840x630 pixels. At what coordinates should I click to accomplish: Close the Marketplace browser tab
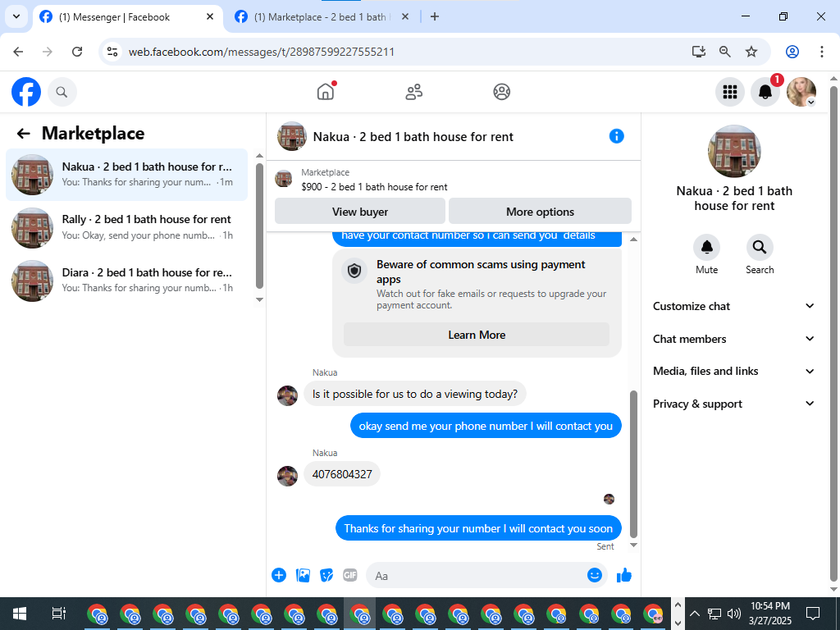(405, 16)
